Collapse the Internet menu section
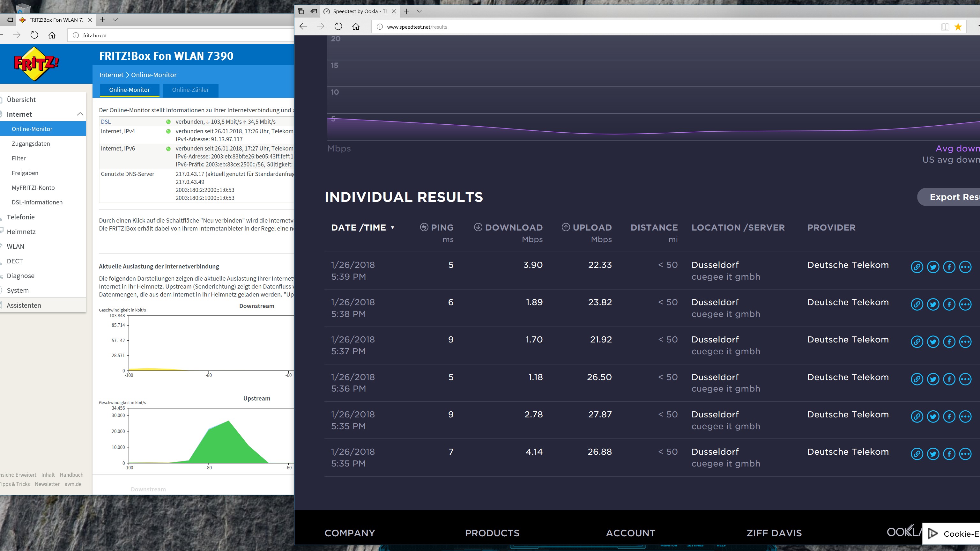The height and width of the screenshot is (551, 980). tap(80, 114)
